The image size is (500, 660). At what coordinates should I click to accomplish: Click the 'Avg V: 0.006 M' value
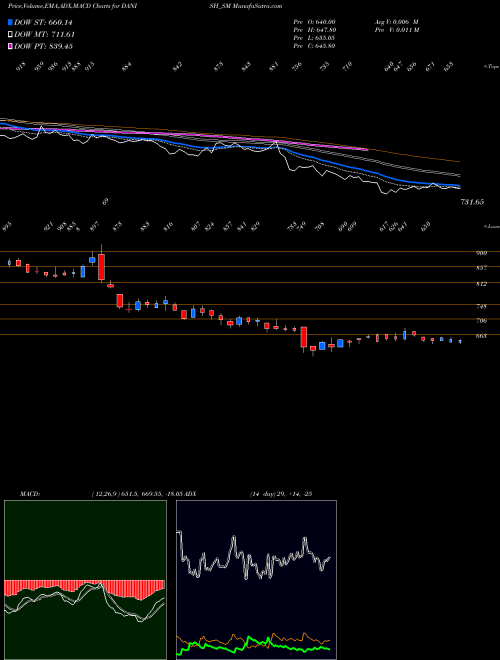[396, 22]
